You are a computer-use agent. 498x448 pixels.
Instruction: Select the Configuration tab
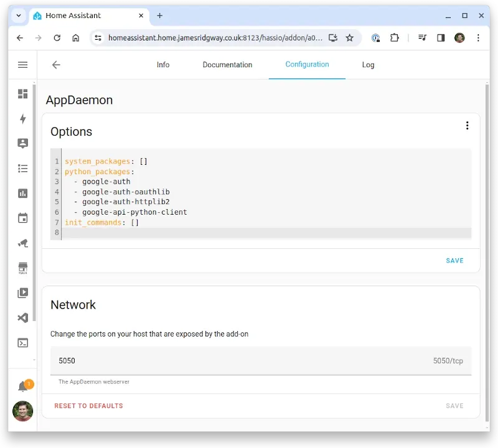pyautogui.click(x=307, y=65)
